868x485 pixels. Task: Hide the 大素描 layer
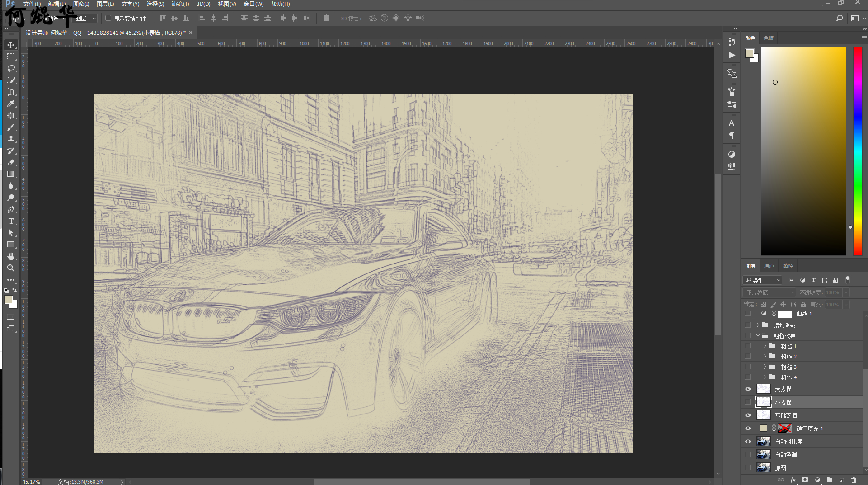click(748, 389)
